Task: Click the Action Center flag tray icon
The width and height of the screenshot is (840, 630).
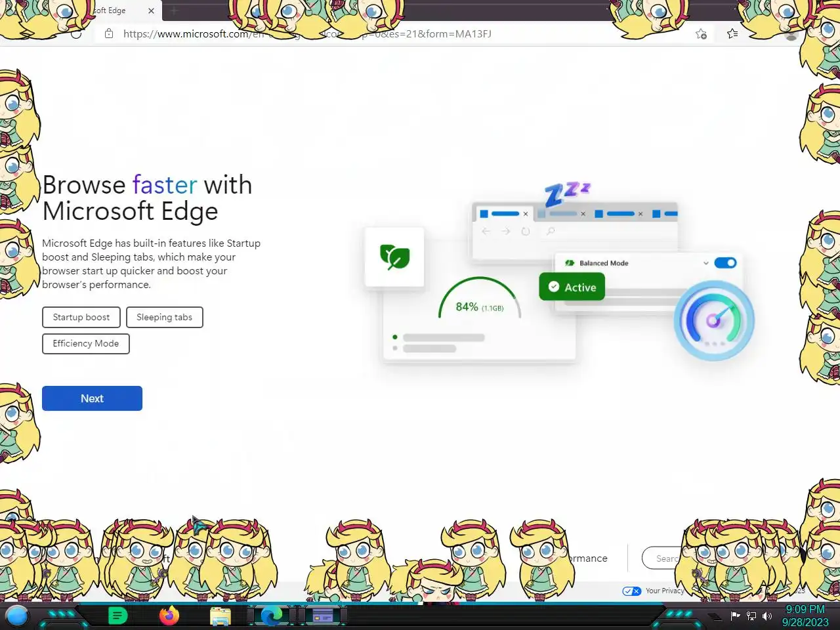Action: point(736,616)
